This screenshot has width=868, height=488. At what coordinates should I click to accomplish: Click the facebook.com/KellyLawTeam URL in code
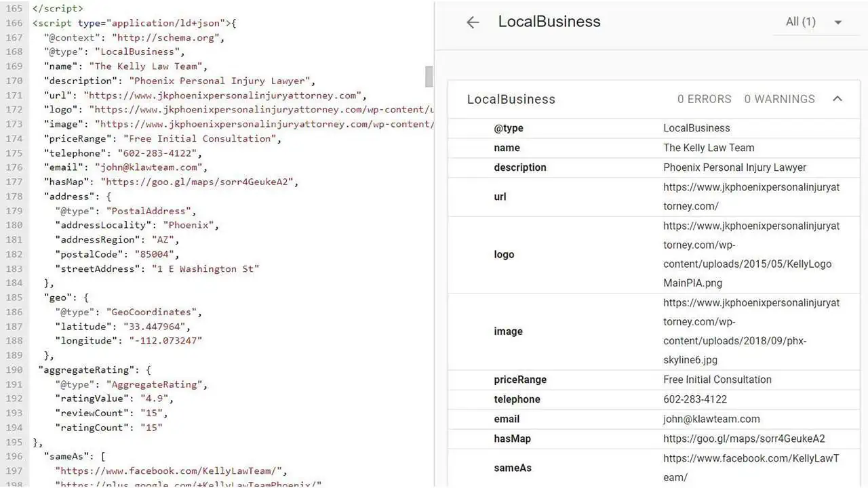tap(172, 470)
